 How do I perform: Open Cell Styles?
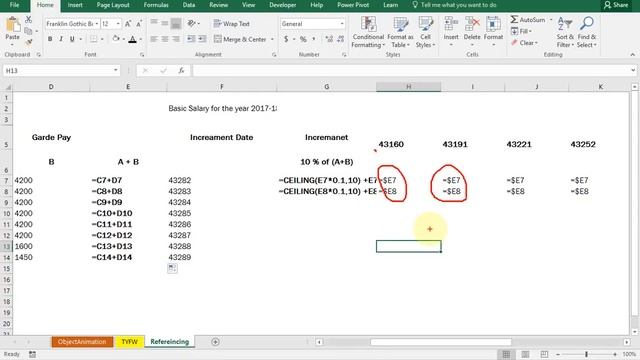coord(425,33)
